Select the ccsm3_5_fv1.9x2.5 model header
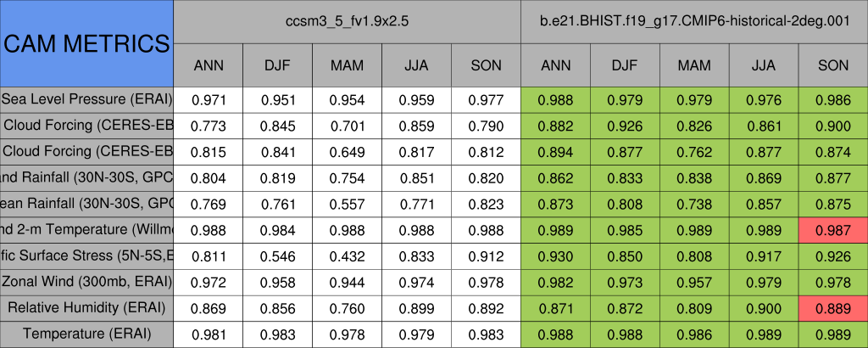This screenshot has width=868, height=348. tap(347, 21)
